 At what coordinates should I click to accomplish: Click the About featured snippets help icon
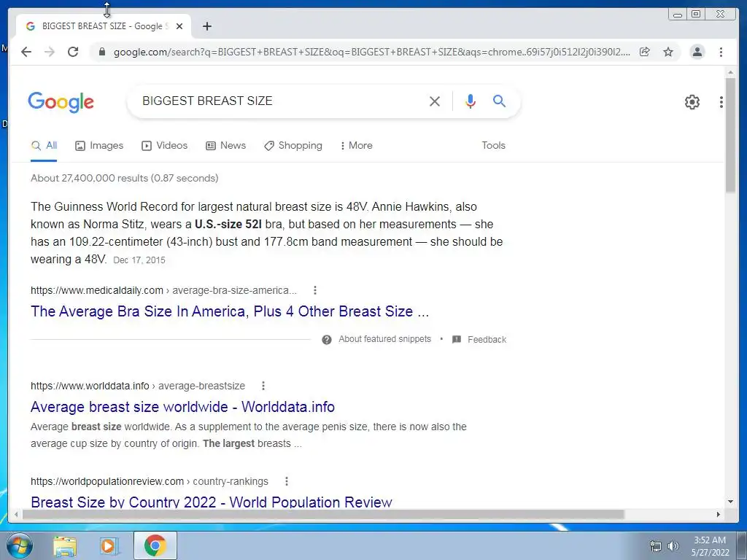[x=326, y=340]
